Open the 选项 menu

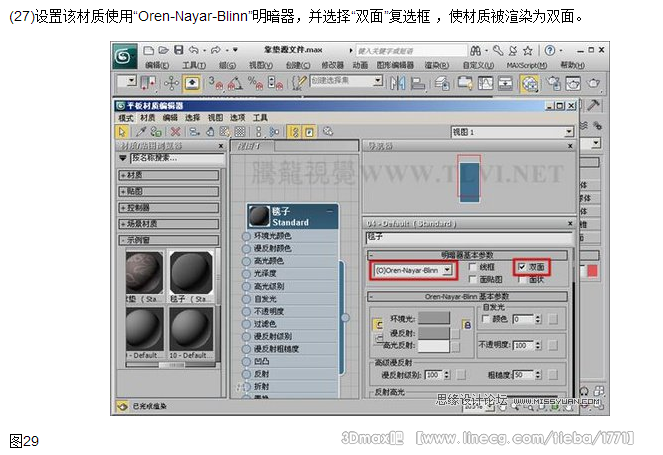237,118
